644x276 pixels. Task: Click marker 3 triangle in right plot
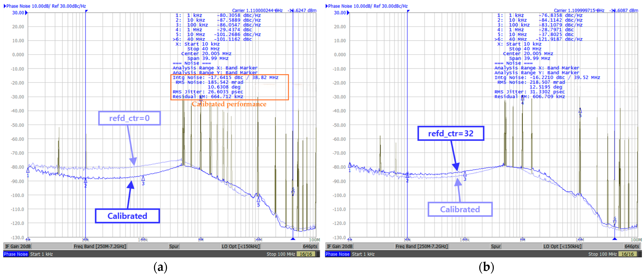coord(465,174)
